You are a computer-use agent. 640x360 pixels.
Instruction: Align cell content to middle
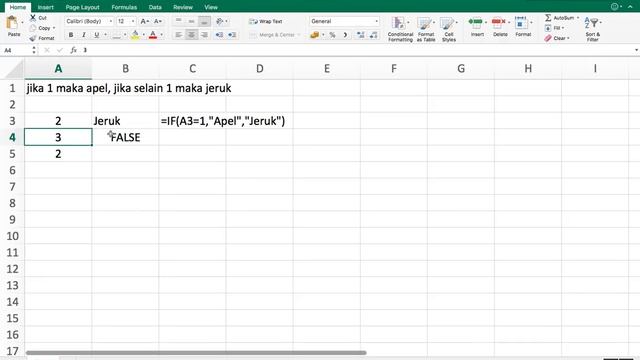tap(191, 21)
